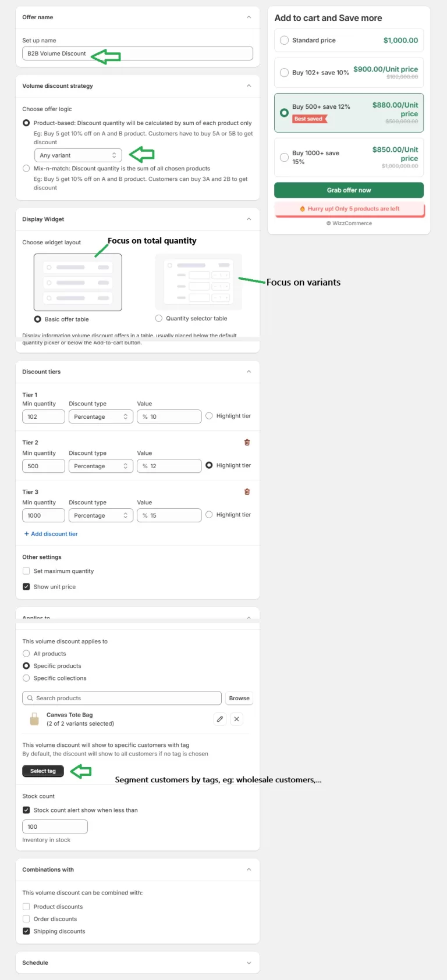Click the magnifier icon in Search products
The height and width of the screenshot is (980, 447).
[30, 699]
